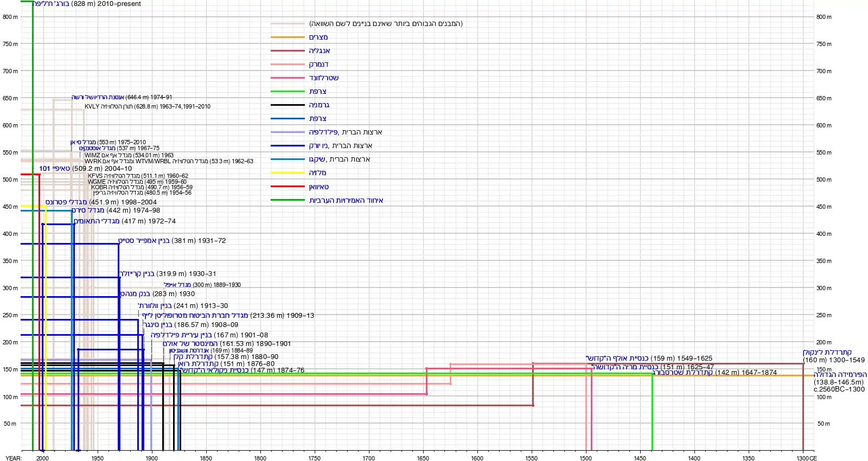
Task: Open the בניין עיריית פילדלפיה (167 m) link
Action: (x=181, y=335)
